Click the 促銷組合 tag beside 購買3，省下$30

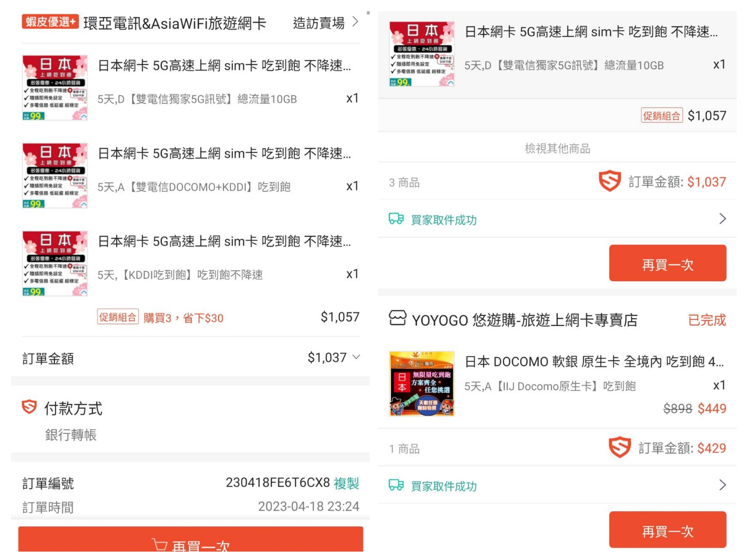click(118, 317)
